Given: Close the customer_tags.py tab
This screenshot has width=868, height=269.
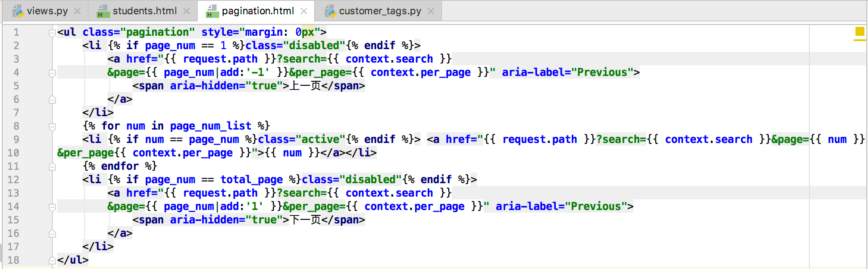Looking at the screenshot, I should point(431,11).
